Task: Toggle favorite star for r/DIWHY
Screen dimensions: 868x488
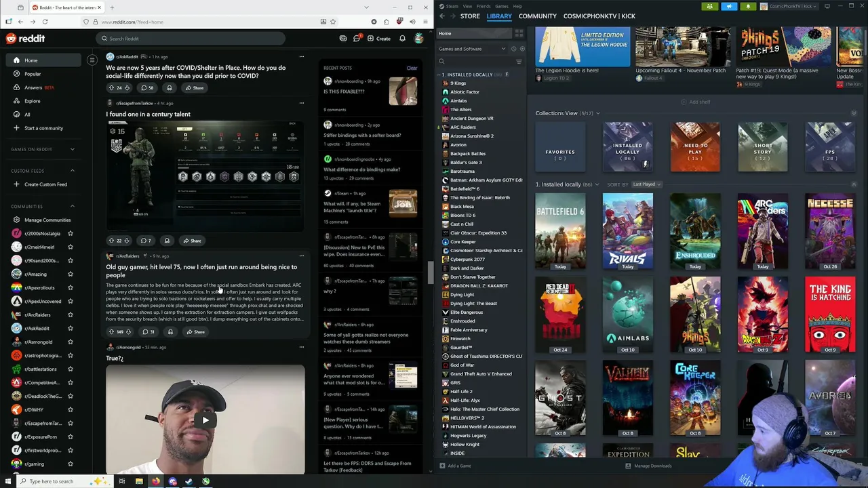Action: 70,409
